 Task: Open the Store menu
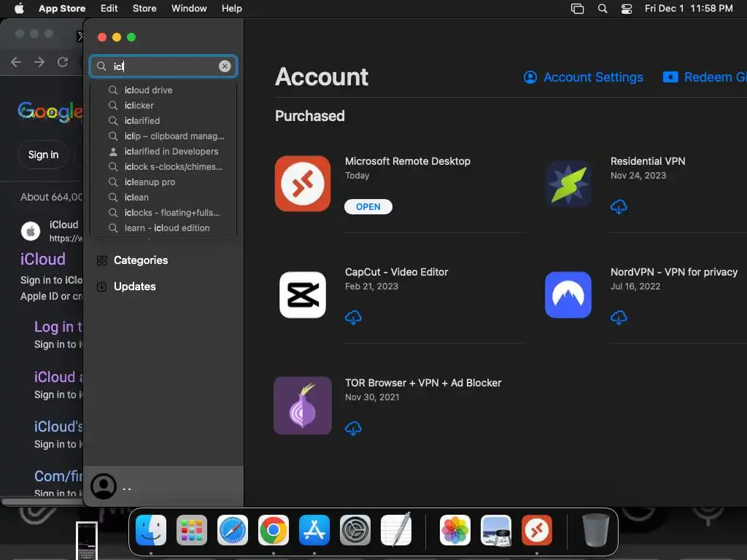tap(144, 9)
